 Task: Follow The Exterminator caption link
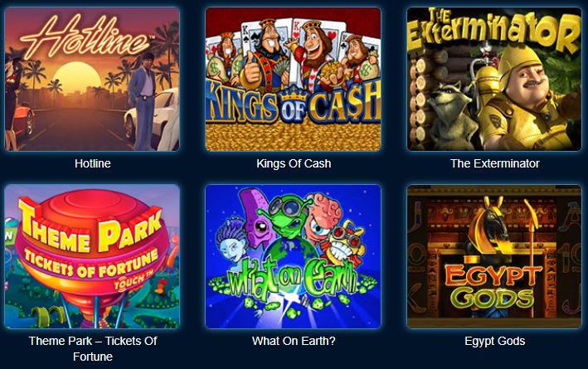pos(494,163)
